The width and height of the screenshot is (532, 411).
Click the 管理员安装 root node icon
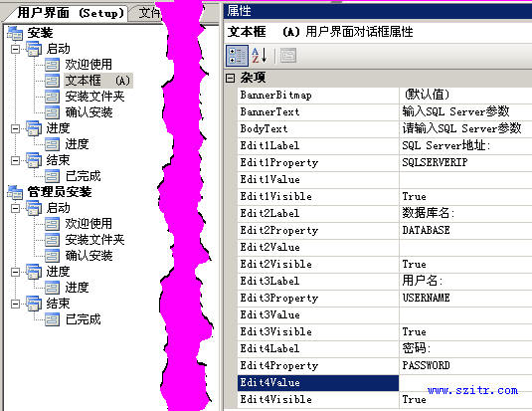point(15,192)
